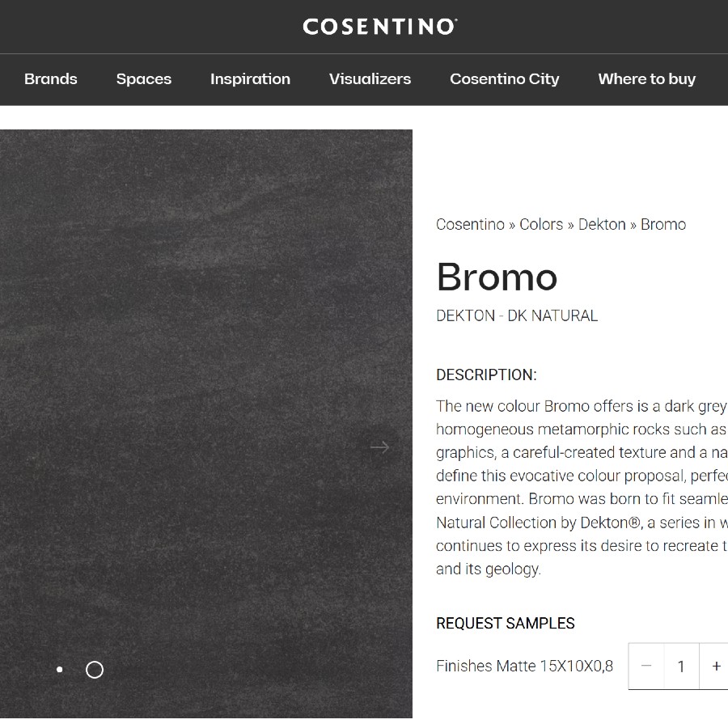Follow the Colors breadcrumb link
The height and width of the screenshot is (728, 728).
[540, 224]
